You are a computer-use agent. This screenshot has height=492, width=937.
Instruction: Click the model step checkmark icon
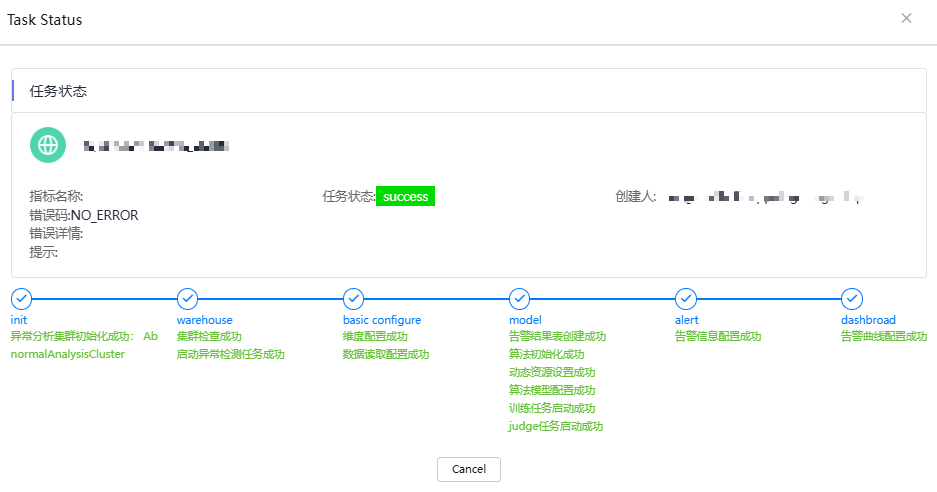coord(519,299)
